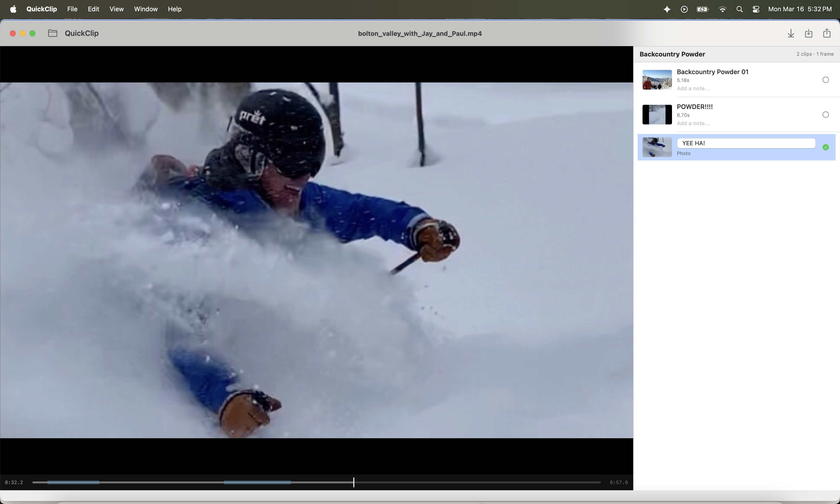Click the timeline playhead marker
The height and width of the screenshot is (504, 840).
coord(353,482)
